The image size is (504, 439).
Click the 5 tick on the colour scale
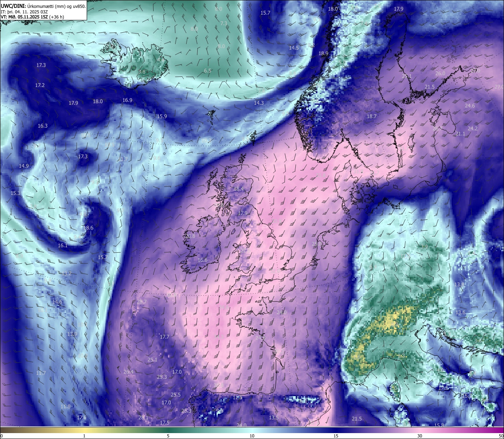168,436
